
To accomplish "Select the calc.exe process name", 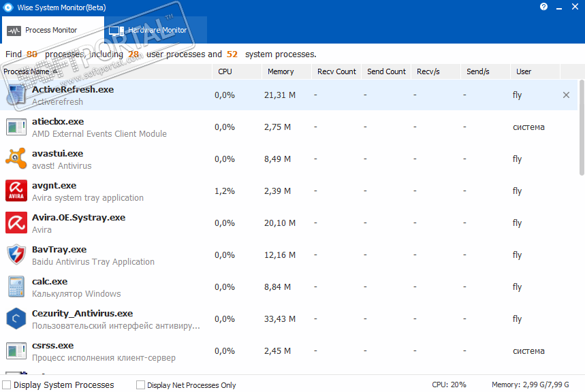I will [50, 282].
